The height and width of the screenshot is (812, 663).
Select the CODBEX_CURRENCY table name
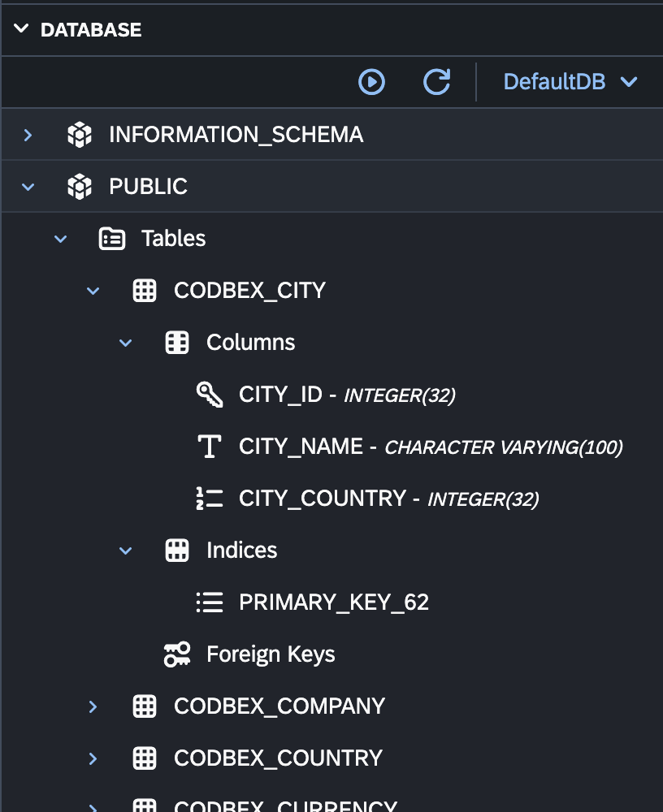coord(286,806)
